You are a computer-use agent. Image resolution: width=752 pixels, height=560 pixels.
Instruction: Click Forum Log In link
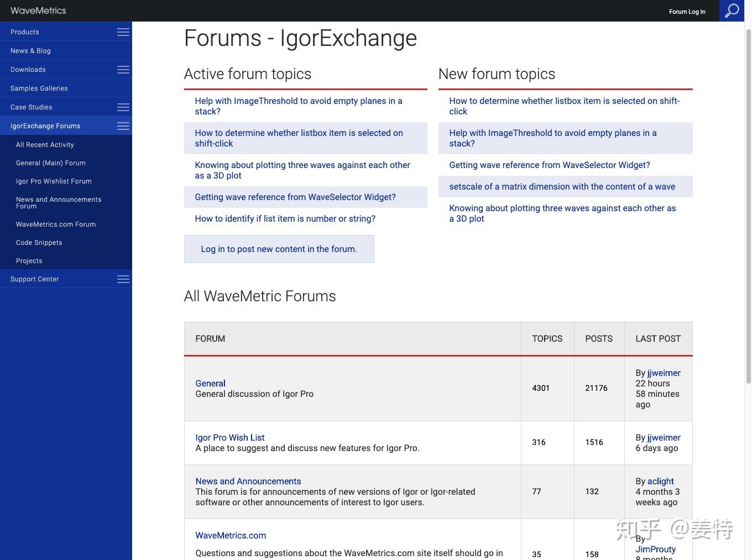click(687, 12)
